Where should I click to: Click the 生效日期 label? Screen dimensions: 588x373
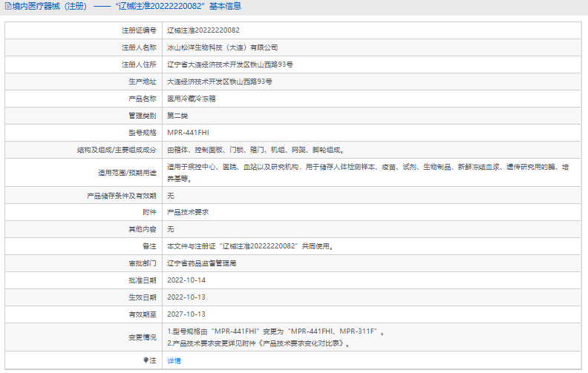(143, 297)
